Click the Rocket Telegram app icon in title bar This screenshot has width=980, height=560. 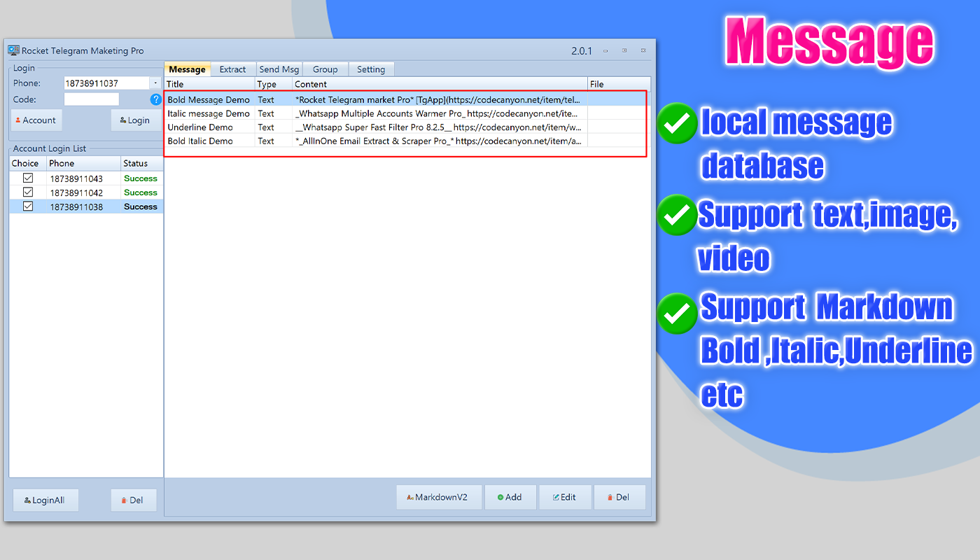(14, 50)
